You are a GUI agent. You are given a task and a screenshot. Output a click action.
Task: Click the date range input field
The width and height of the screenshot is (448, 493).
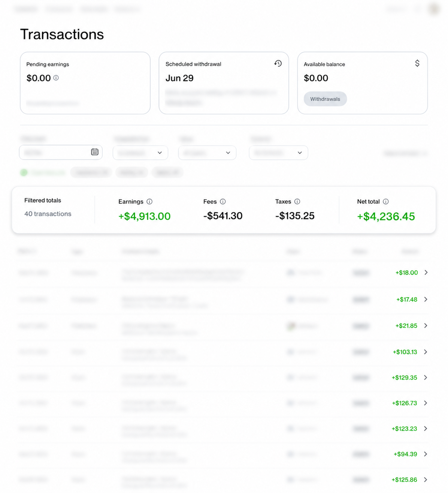point(61,152)
